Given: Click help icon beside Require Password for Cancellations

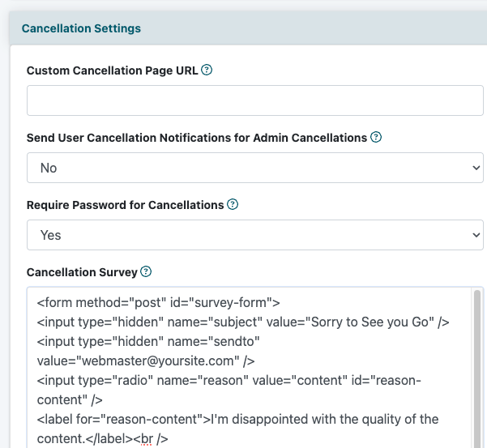Looking at the screenshot, I should (x=233, y=204).
